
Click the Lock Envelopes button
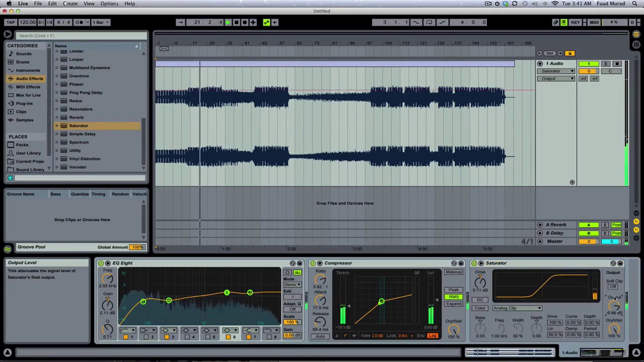570,53
